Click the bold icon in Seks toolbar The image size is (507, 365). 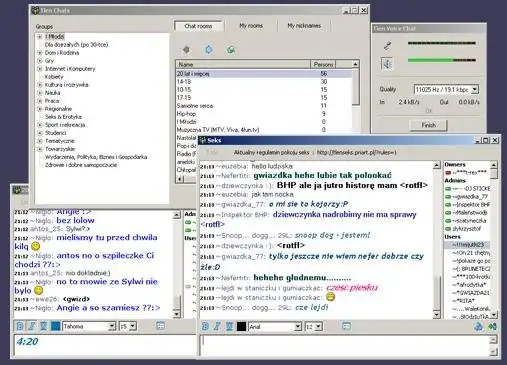click(x=205, y=326)
